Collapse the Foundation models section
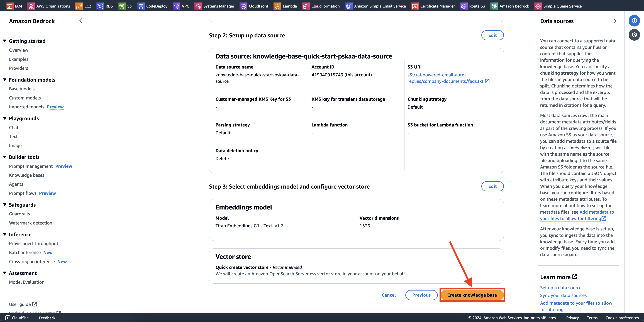The width and height of the screenshot is (644, 322). 5,79
